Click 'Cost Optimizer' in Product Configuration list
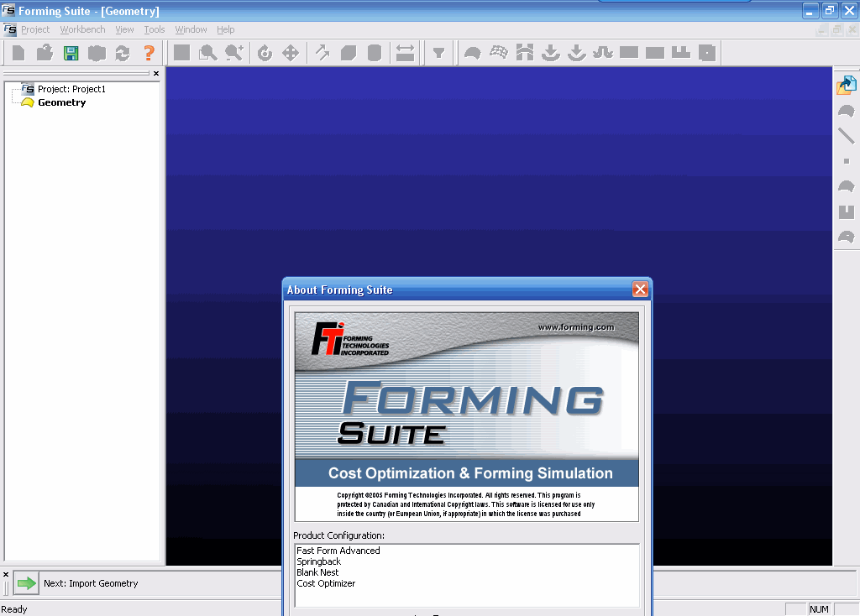 [x=326, y=583]
